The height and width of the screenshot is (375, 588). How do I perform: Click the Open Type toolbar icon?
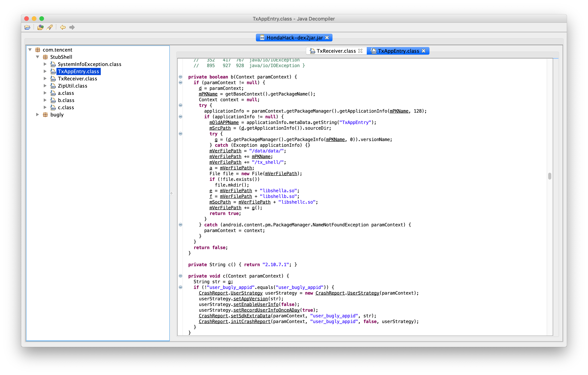click(x=40, y=27)
